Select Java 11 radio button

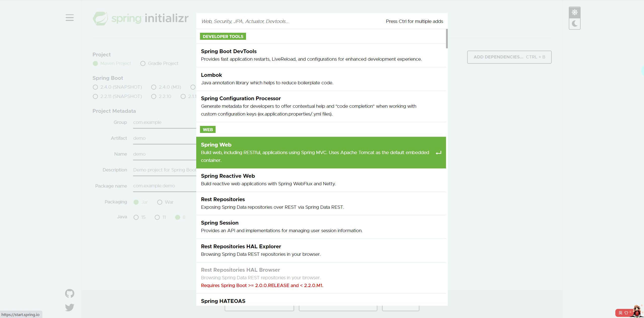point(157,217)
